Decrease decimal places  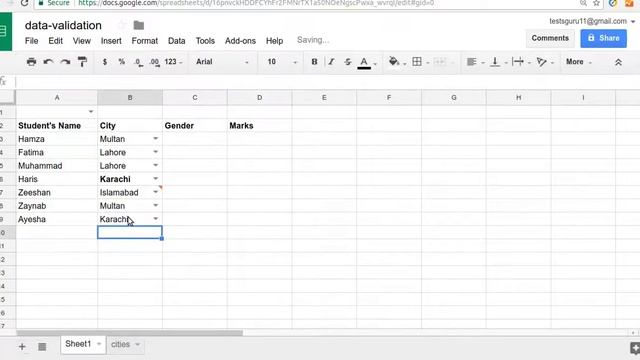(x=138, y=62)
